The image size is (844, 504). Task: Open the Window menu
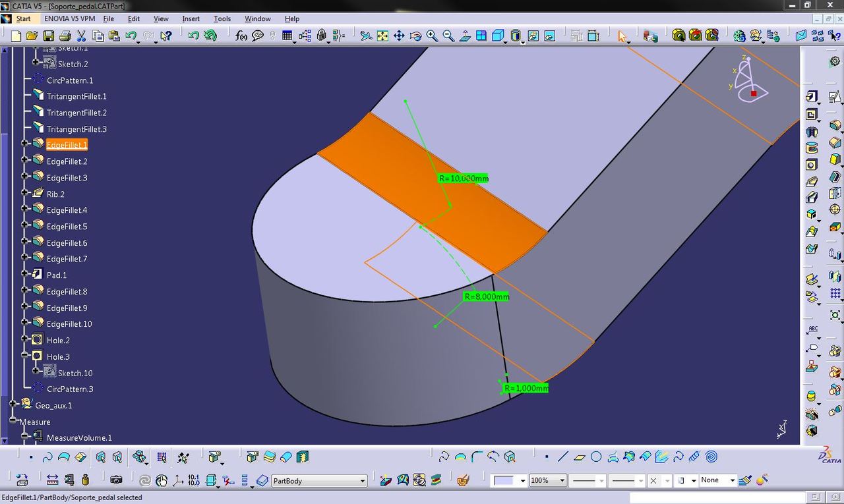(258, 18)
